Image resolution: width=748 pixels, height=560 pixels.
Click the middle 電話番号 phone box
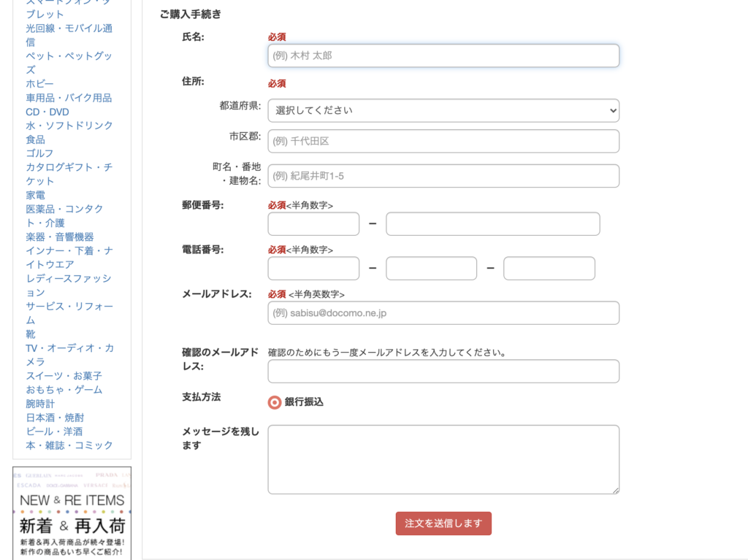431,269
